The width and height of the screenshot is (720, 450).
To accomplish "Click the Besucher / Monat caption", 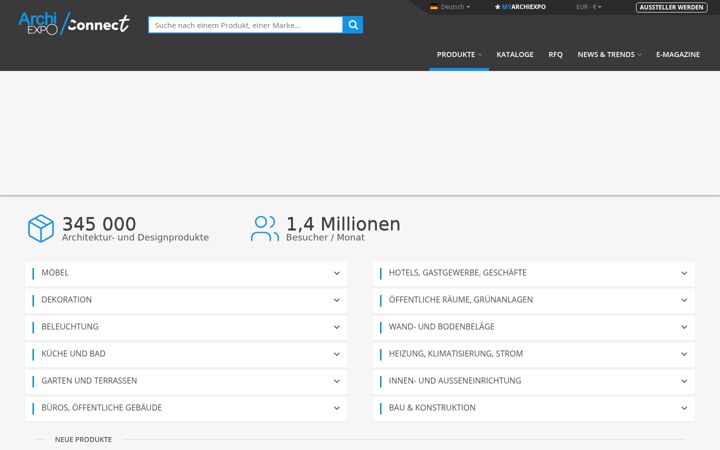I will 325,237.
